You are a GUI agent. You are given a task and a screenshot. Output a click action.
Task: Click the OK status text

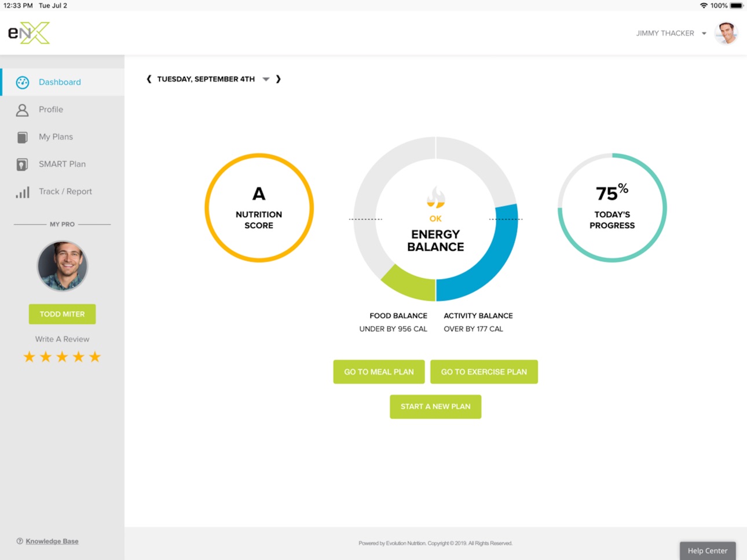tap(435, 219)
